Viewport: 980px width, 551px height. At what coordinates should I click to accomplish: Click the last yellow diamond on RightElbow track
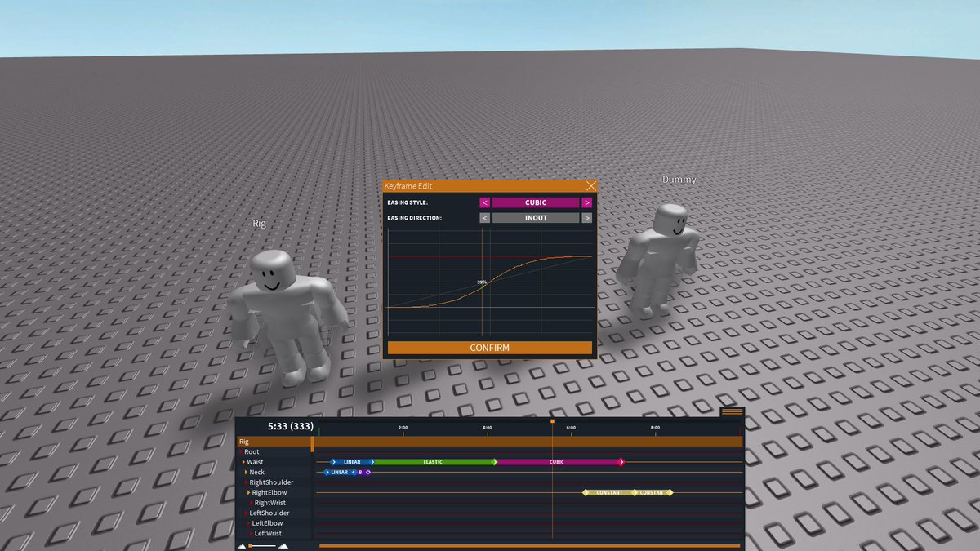tap(670, 493)
